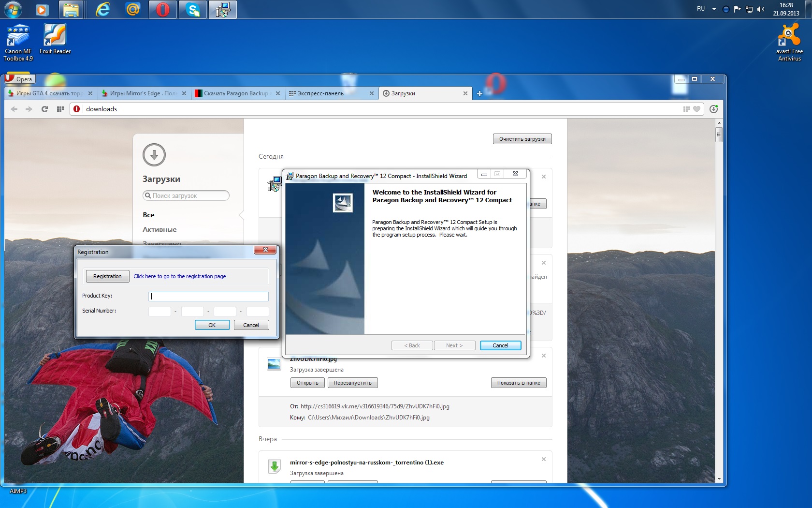Screen dimensions: 812x508
Task: Open Skype from the taskbar
Action: click(193, 10)
